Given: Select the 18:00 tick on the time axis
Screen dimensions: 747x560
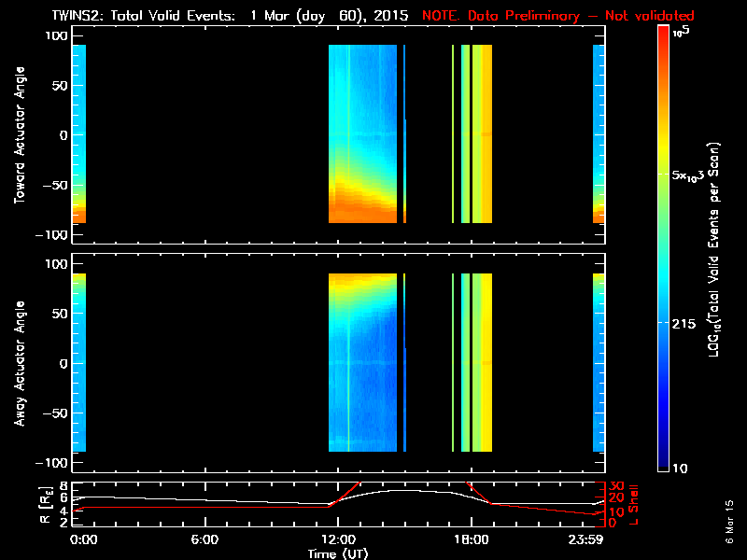Looking at the screenshot, I should [x=471, y=539].
